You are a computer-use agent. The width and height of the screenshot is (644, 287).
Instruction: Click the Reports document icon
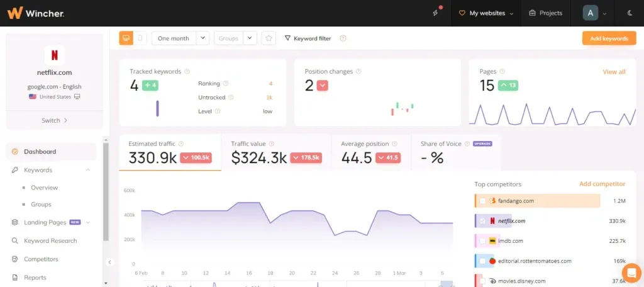pos(15,278)
